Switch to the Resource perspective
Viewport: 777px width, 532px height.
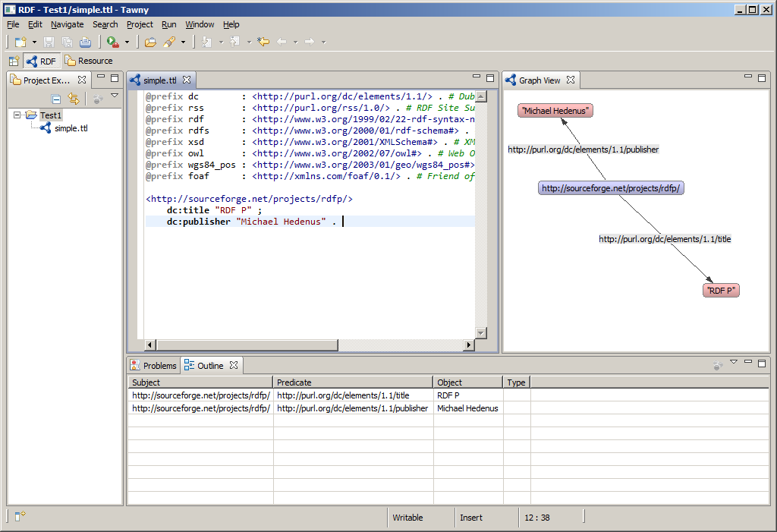(x=88, y=61)
